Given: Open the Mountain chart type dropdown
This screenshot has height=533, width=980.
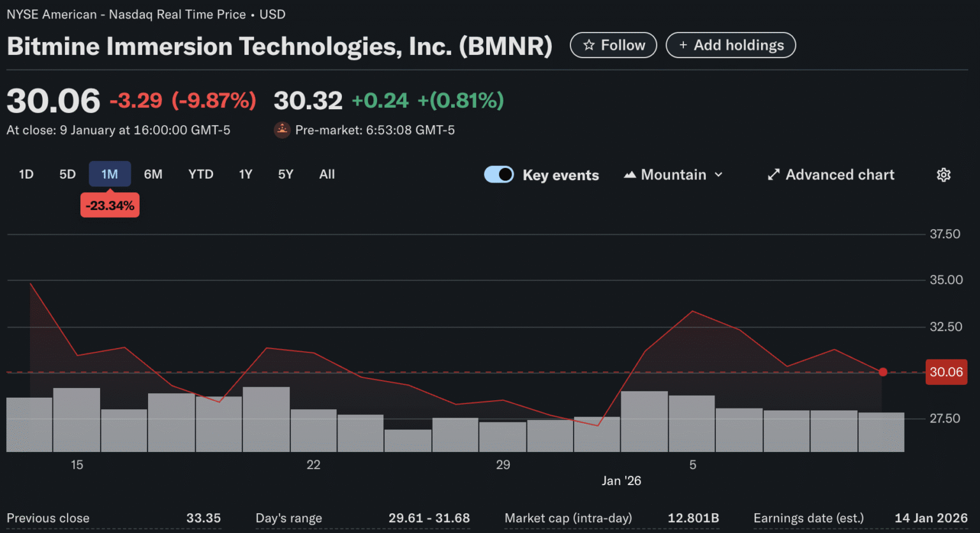Looking at the screenshot, I should click(x=673, y=174).
